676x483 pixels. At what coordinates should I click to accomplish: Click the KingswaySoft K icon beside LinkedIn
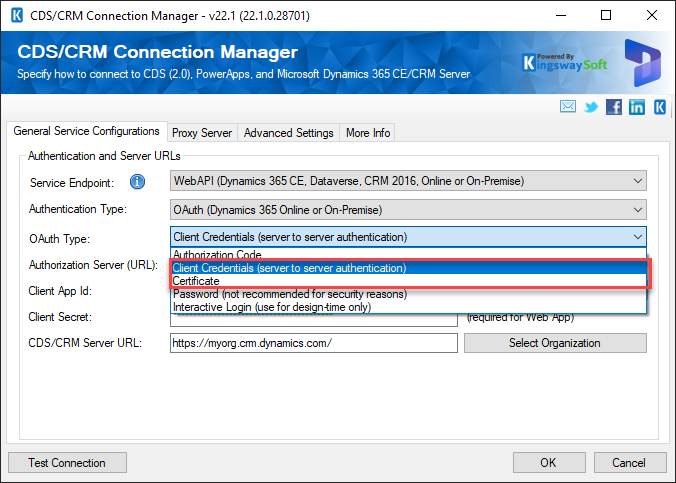pyautogui.click(x=660, y=107)
